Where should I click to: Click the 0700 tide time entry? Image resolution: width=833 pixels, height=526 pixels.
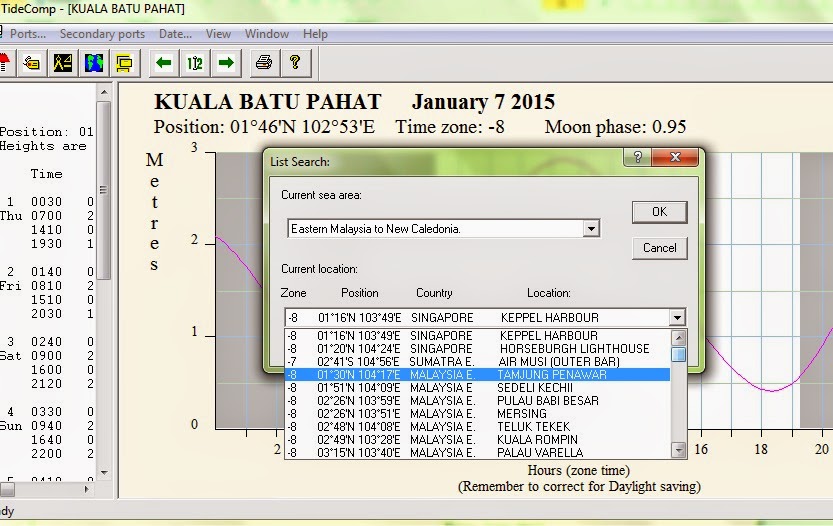point(46,216)
